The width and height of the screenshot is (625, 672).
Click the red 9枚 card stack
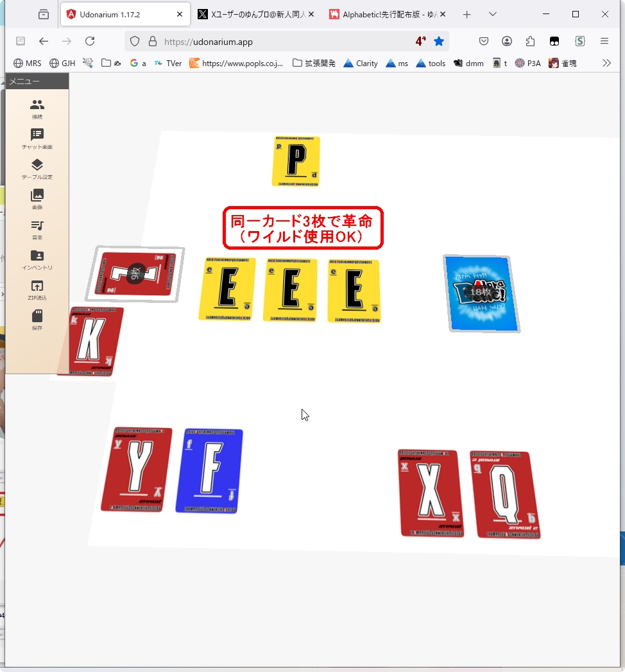tap(135, 273)
